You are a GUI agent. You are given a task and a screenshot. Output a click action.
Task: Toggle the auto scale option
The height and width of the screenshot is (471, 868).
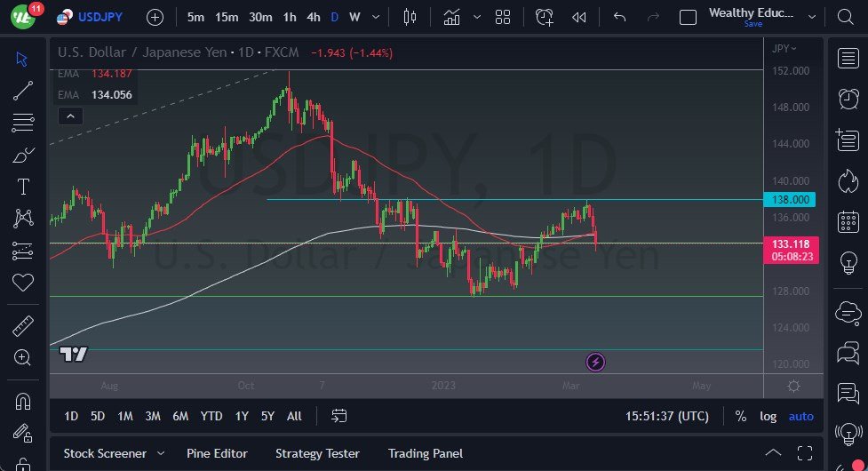(800, 416)
